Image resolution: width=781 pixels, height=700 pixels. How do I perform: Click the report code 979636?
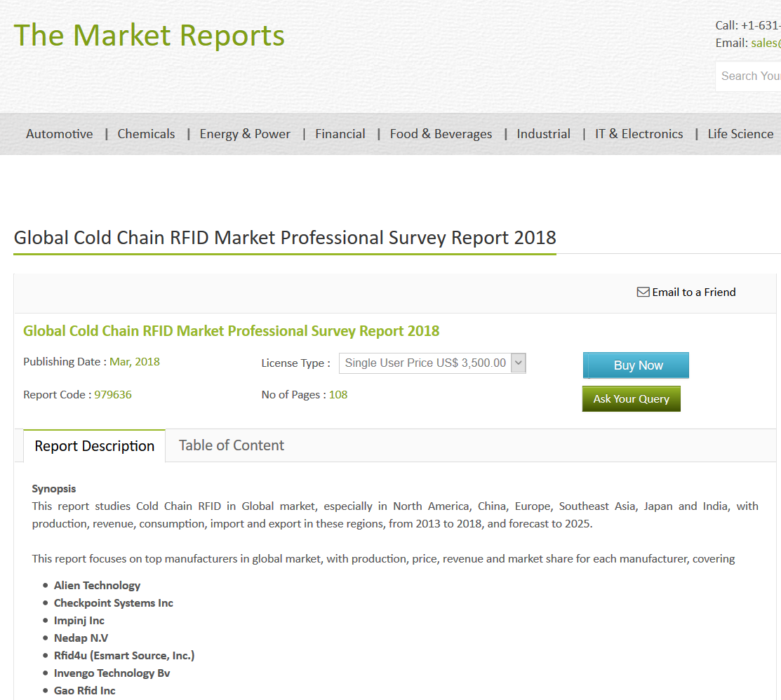tap(113, 395)
